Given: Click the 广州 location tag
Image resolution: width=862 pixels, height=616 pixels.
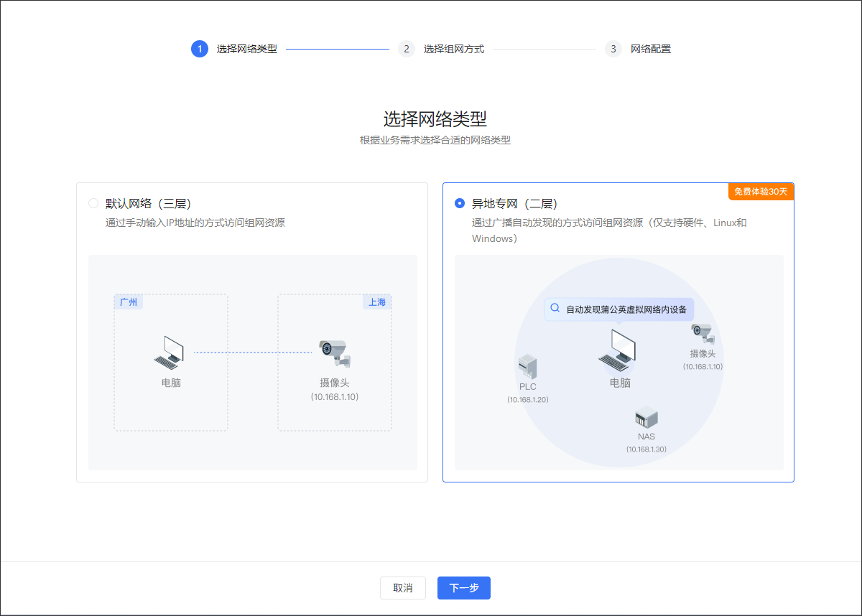Looking at the screenshot, I should (129, 302).
